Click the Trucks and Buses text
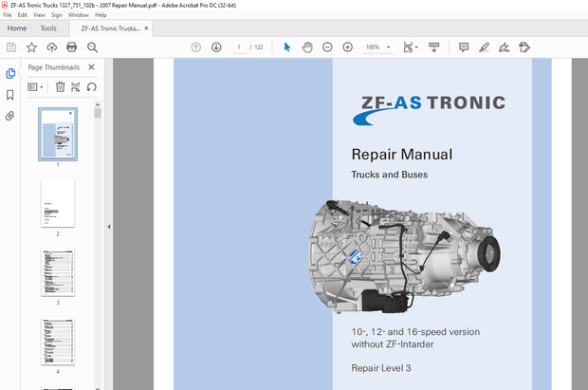 point(389,175)
